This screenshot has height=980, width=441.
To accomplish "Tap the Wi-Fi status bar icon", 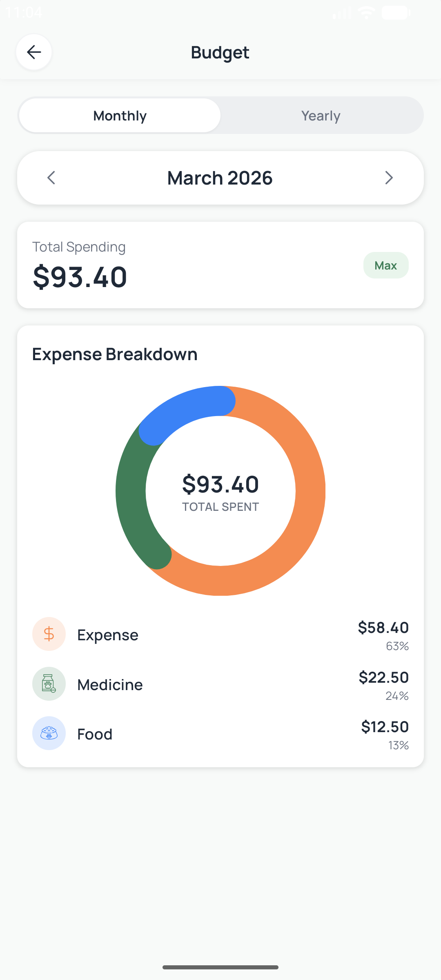I will pyautogui.click(x=366, y=13).
